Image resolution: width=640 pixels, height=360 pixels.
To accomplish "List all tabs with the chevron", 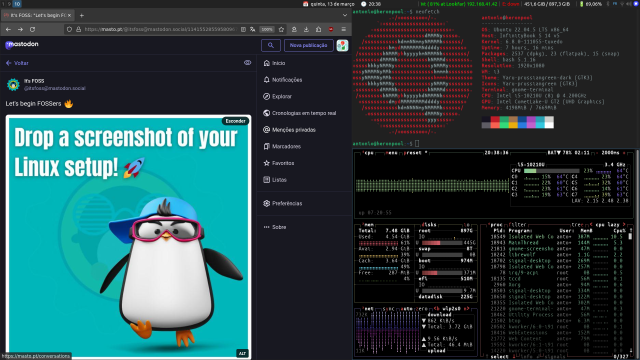I will click(345, 16).
